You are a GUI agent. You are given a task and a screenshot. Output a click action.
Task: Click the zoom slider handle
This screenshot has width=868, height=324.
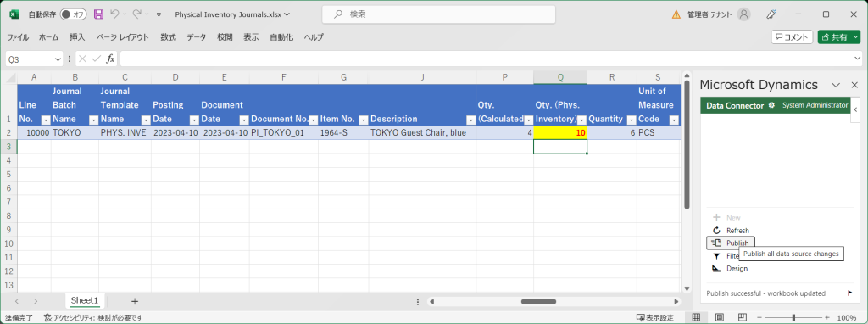pos(793,317)
